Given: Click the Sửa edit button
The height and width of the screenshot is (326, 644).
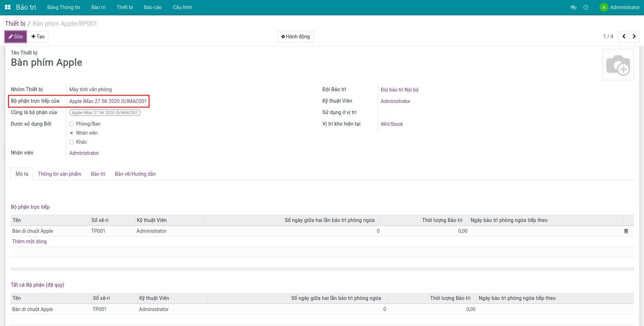Looking at the screenshot, I should [x=16, y=37].
